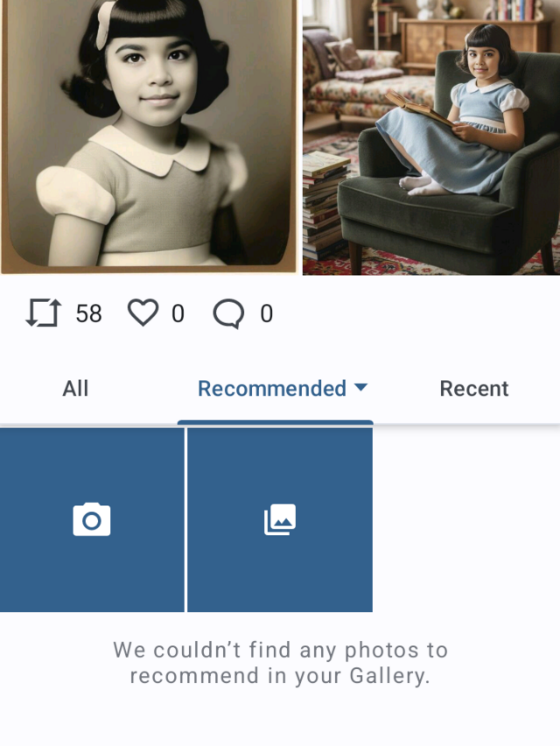Image resolution: width=560 pixels, height=746 pixels.
Task: Open comments via speech bubble icon
Action: pyautogui.click(x=228, y=313)
